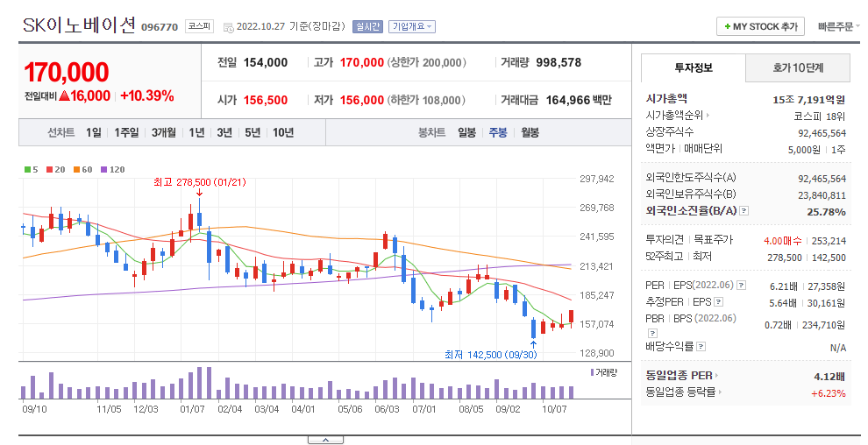The height and width of the screenshot is (445, 868).
Task: Click the 거래량 volume legend marker
Action: tap(593, 372)
